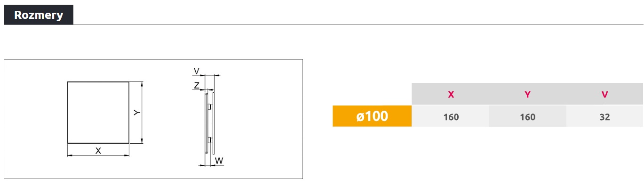Image resolution: width=644 pixels, height=187 pixels.
Task: Click the horizontal X dimension arrow line
Action: pos(98,155)
